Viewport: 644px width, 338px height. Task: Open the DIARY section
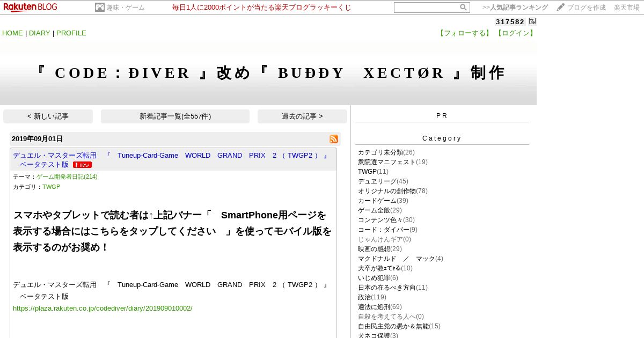pos(40,33)
